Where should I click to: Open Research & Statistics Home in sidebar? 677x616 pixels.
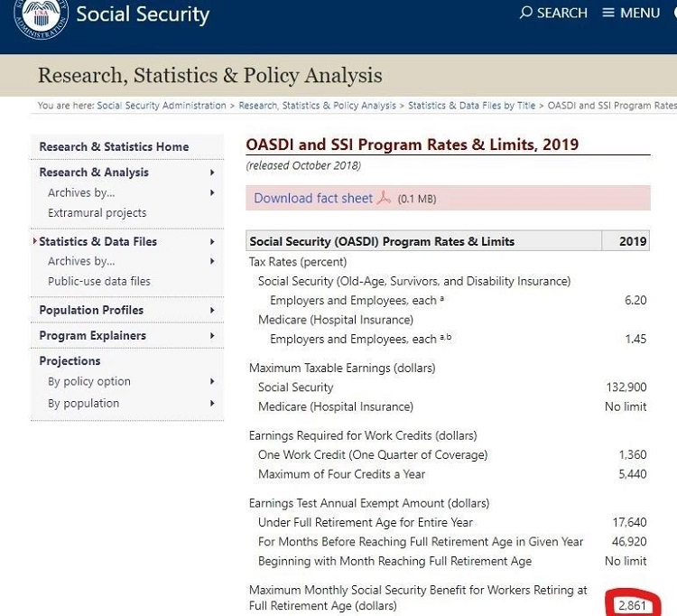click(x=114, y=146)
